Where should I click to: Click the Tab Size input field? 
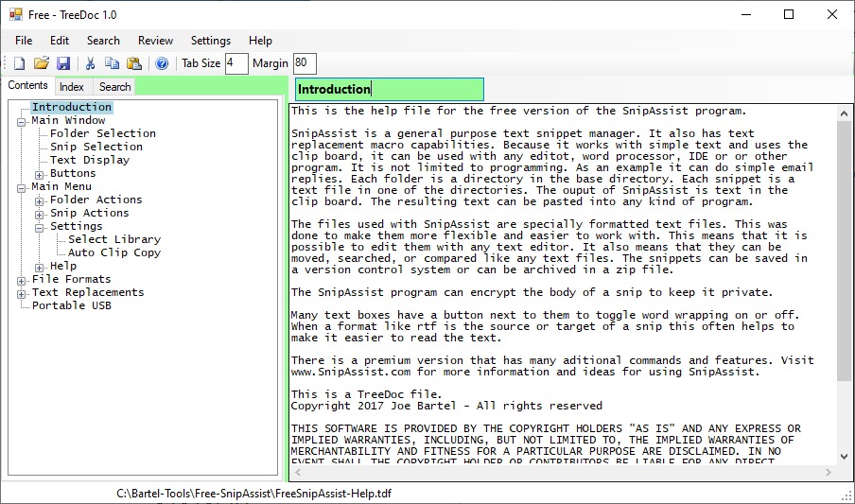point(236,63)
